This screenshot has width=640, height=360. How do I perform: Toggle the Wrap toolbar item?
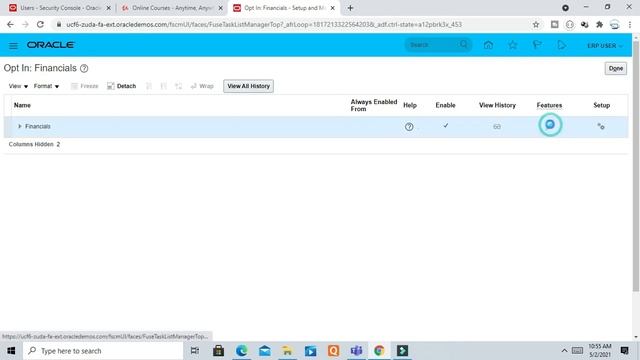point(202,86)
